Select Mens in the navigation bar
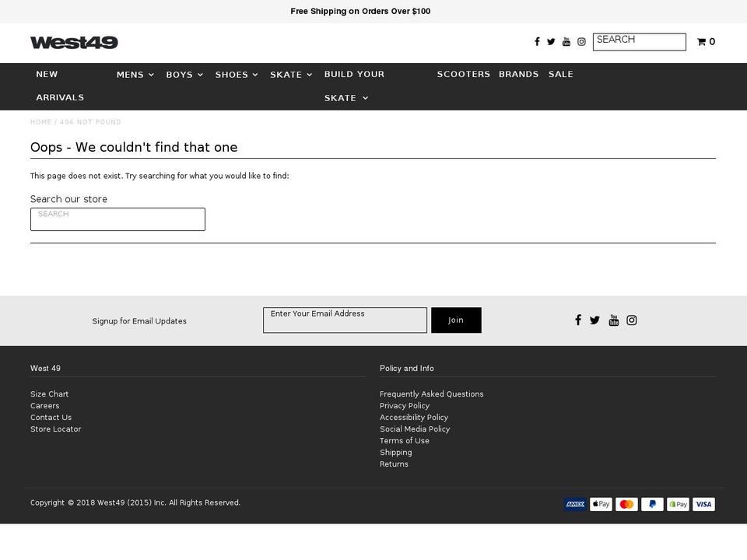This screenshot has width=747, height=560. pos(130,75)
